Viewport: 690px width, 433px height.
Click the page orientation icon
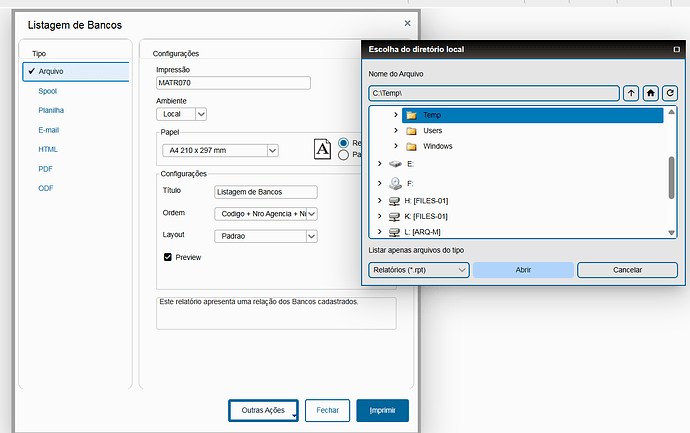323,148
